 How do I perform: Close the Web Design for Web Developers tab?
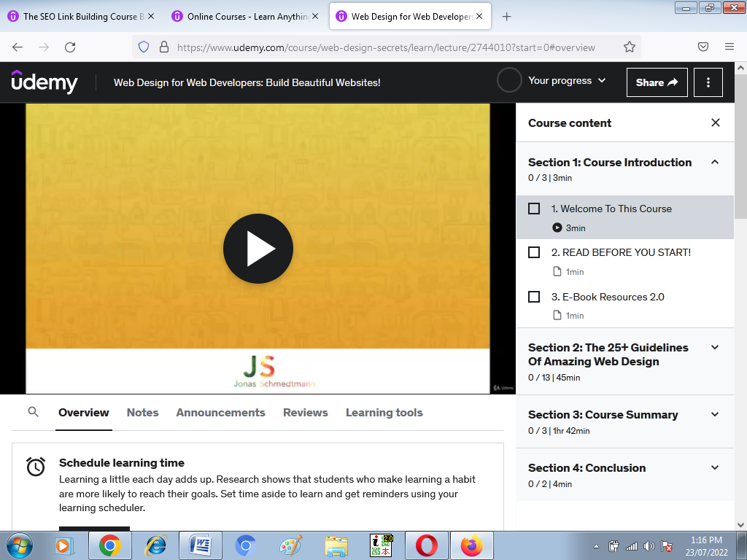(x=479, y=16)
